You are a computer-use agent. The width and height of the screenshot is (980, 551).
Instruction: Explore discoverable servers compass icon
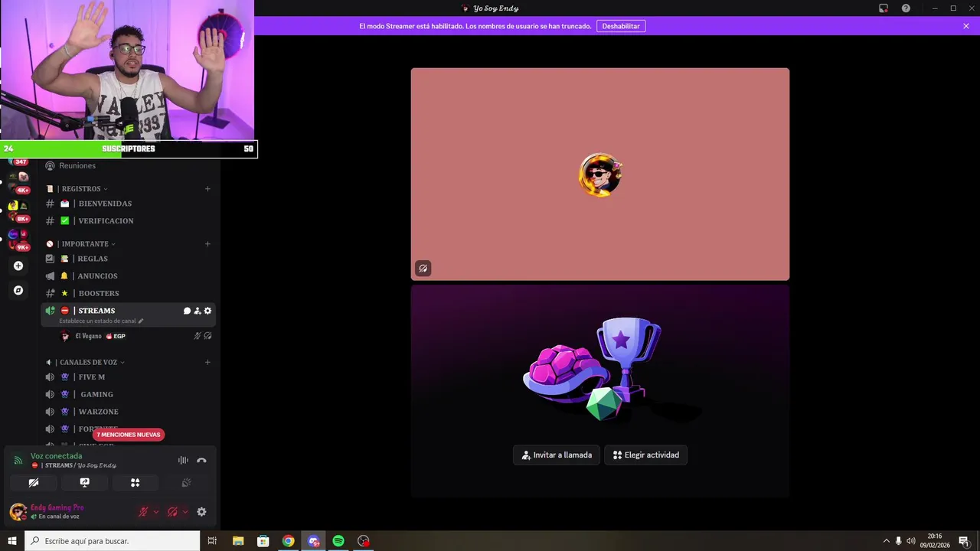(18, 291)
